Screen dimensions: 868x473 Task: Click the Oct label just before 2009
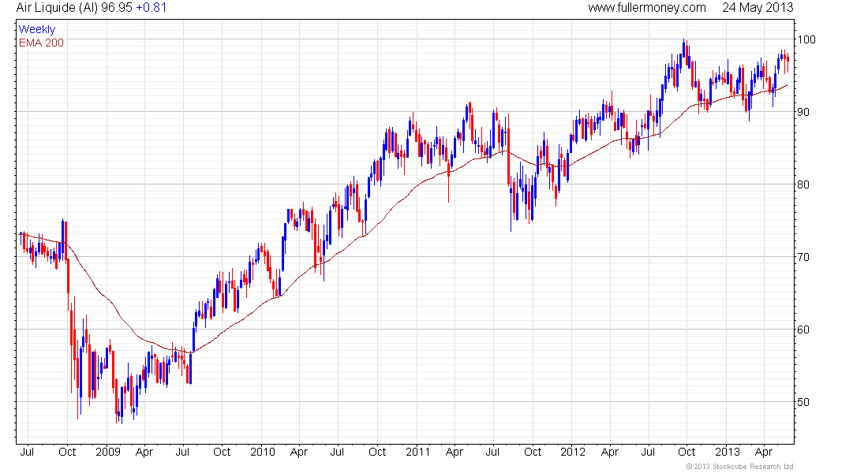[x=67, y=452]
